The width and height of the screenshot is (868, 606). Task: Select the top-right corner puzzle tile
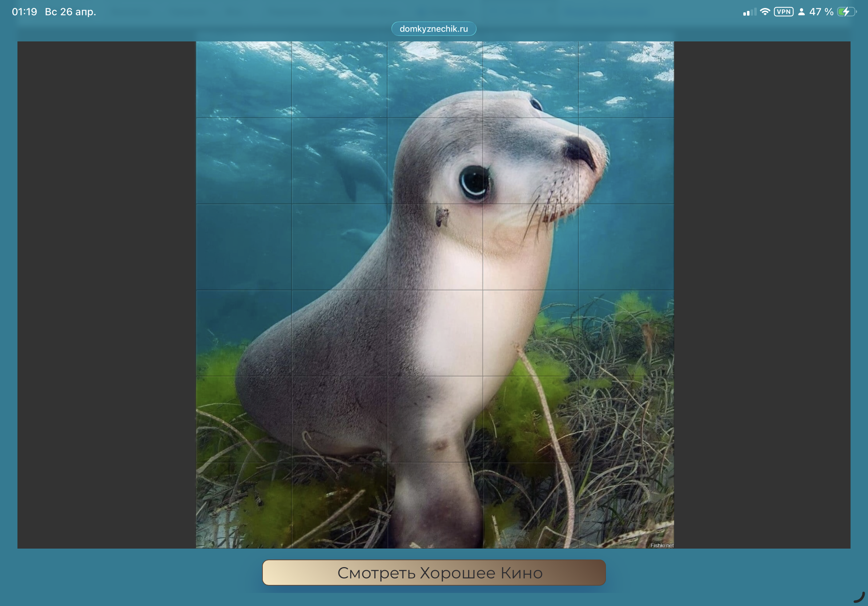(626, 80)
